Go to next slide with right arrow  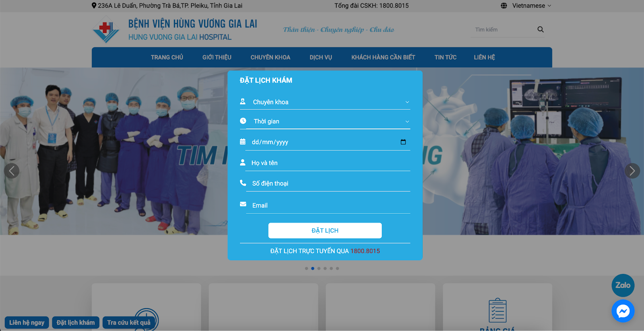[632, 171]
